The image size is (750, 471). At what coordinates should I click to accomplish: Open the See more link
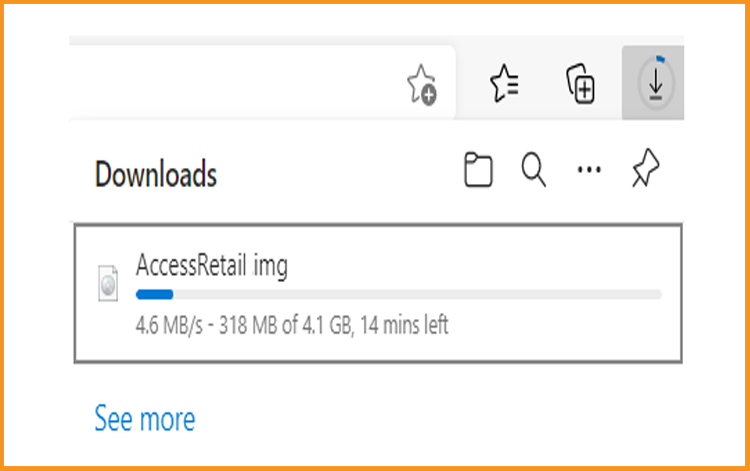pos(145,418)
